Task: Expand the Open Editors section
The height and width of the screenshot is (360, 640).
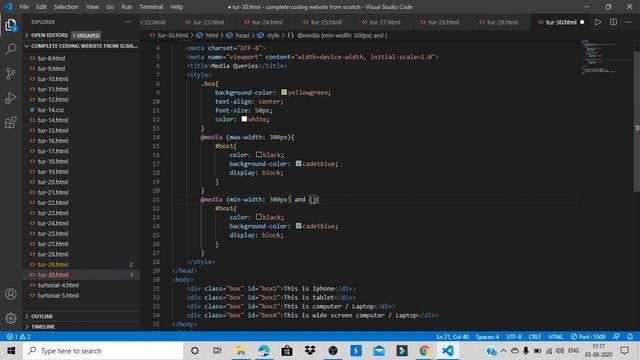Action: click(x=82, y=36)
